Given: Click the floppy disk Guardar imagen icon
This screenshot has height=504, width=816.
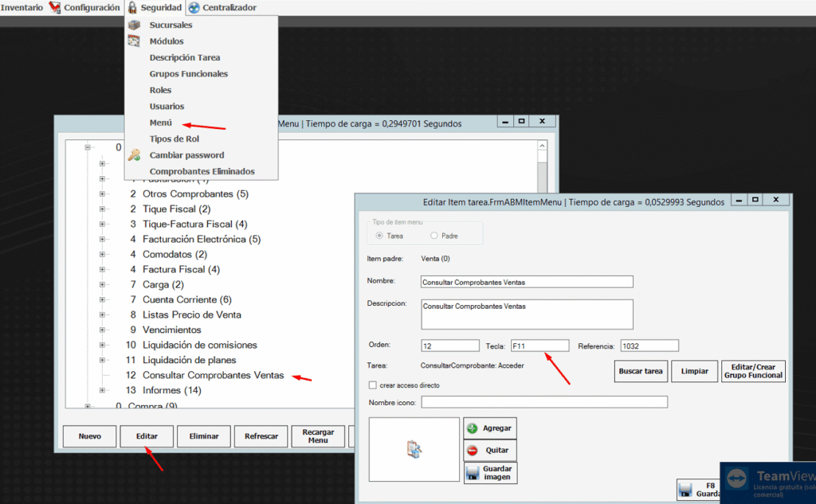Looking at the screenshot, I should [472, 474].
